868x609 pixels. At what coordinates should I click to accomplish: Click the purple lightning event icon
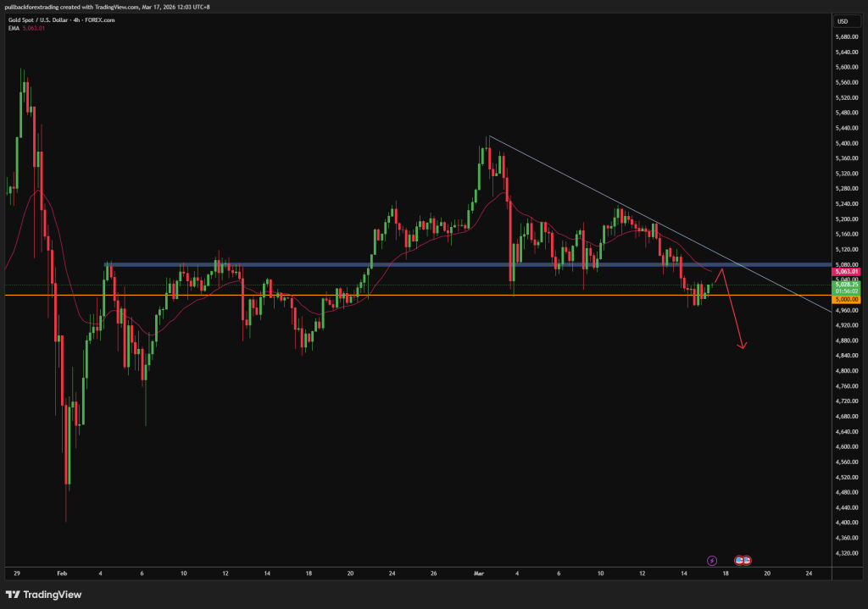coord(711,561)
